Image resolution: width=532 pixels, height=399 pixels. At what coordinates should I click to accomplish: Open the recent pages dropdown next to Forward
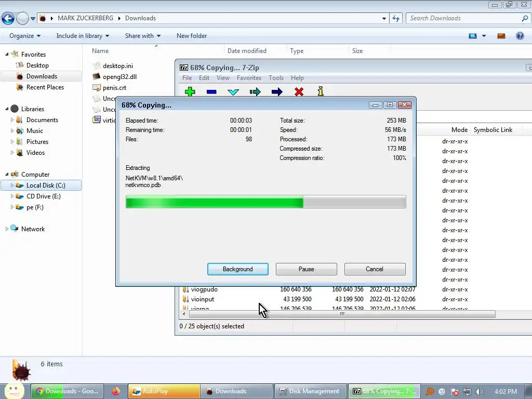[x=33, y=19]
